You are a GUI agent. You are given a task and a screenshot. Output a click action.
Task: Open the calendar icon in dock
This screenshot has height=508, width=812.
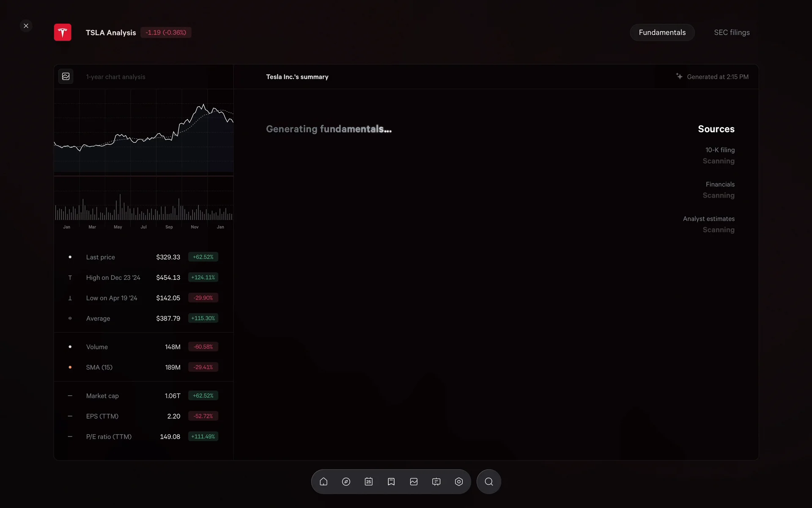point(369,482)
